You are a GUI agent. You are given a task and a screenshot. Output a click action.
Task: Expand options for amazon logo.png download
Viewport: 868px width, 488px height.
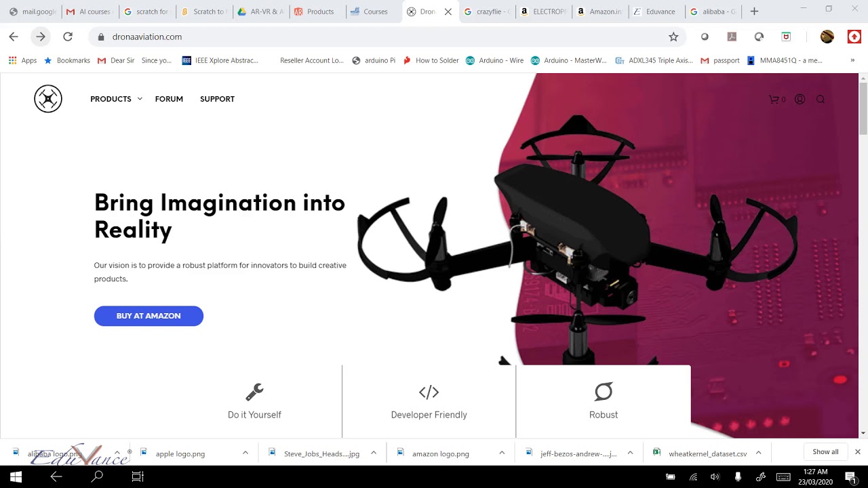coord(502,453)
